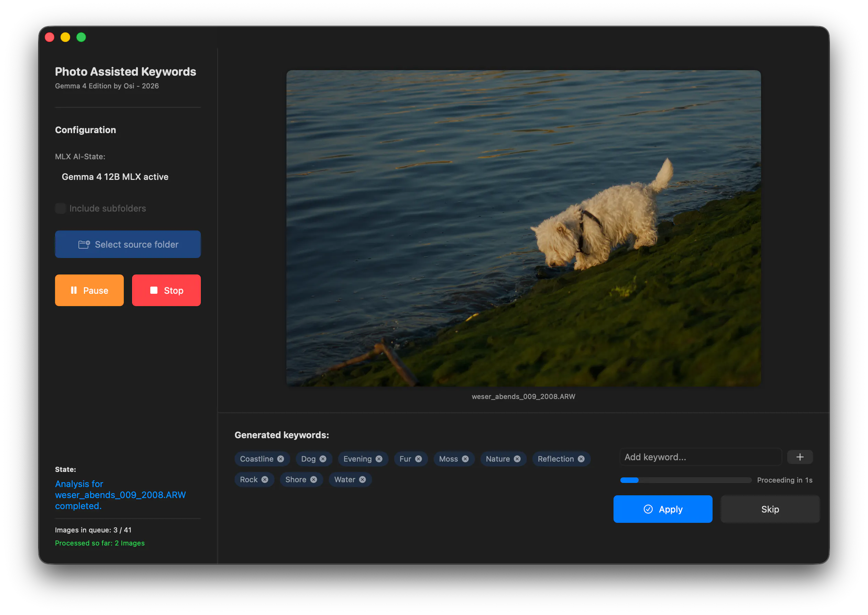Click the Generated keywords heading

coord(282,435)
